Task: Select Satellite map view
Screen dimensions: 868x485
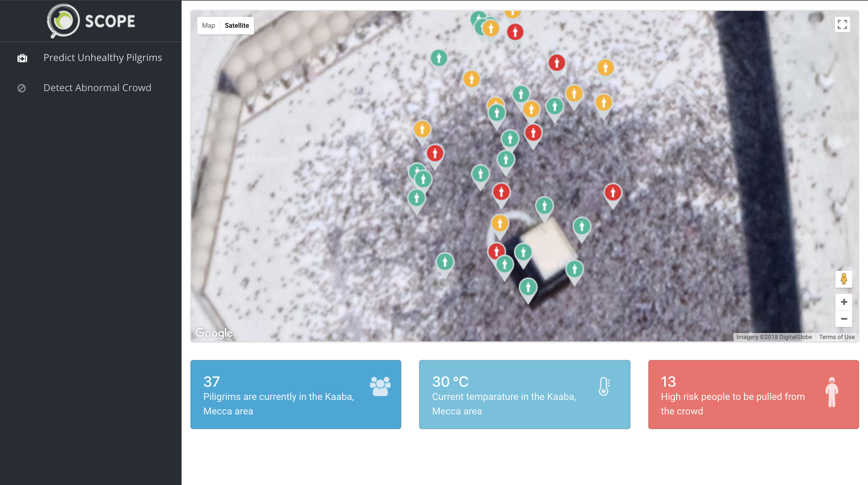Action: coord(236,26)
